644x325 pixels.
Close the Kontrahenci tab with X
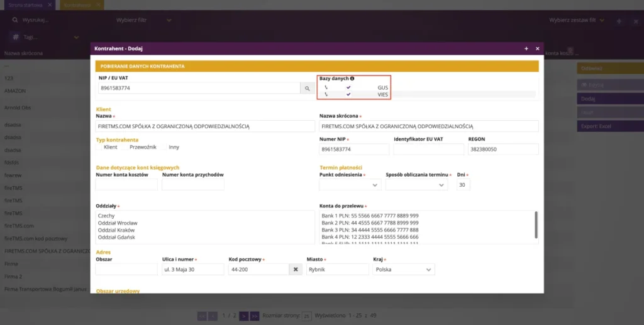pyautogui.click(x=98, y=5)
